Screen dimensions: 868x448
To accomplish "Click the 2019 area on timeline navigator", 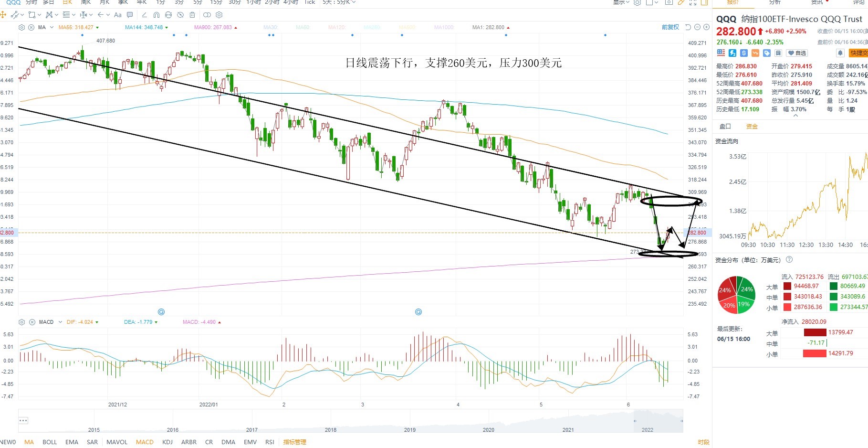I will coord(410,430).
